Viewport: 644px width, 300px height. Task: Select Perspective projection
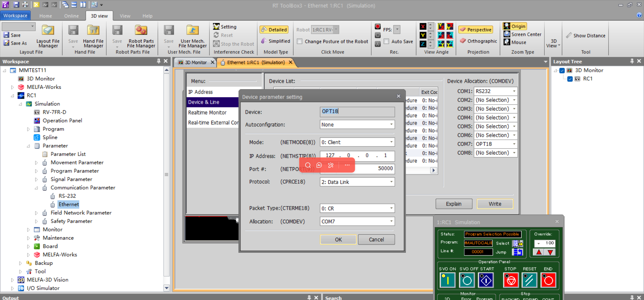coord(476,29)
